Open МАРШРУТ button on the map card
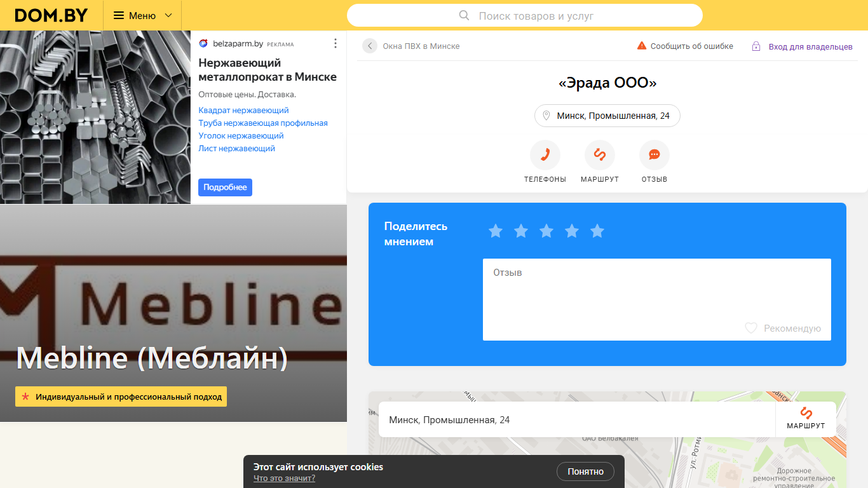The width and height of the screenshot is (868, 488). coord(806,419)
